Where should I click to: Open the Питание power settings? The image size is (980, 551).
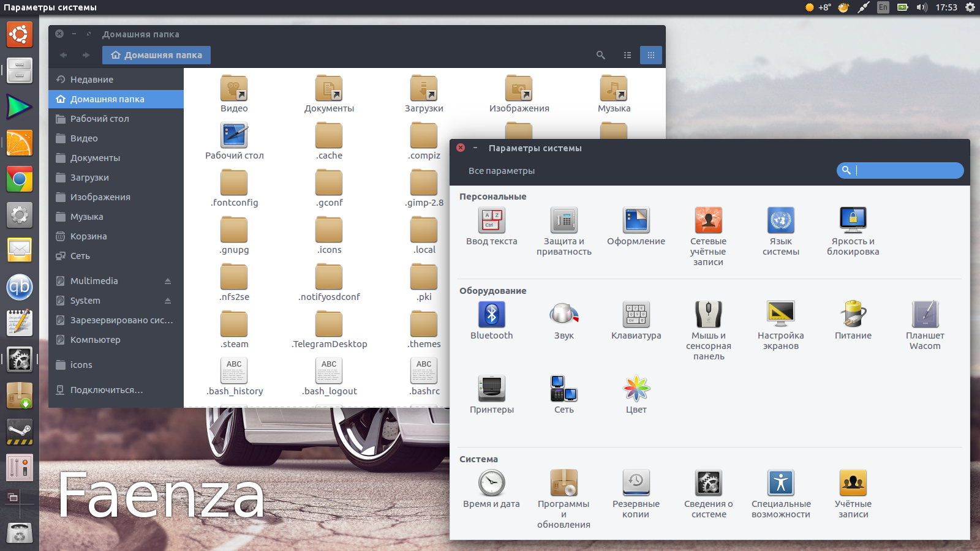[x=853, y=315]
